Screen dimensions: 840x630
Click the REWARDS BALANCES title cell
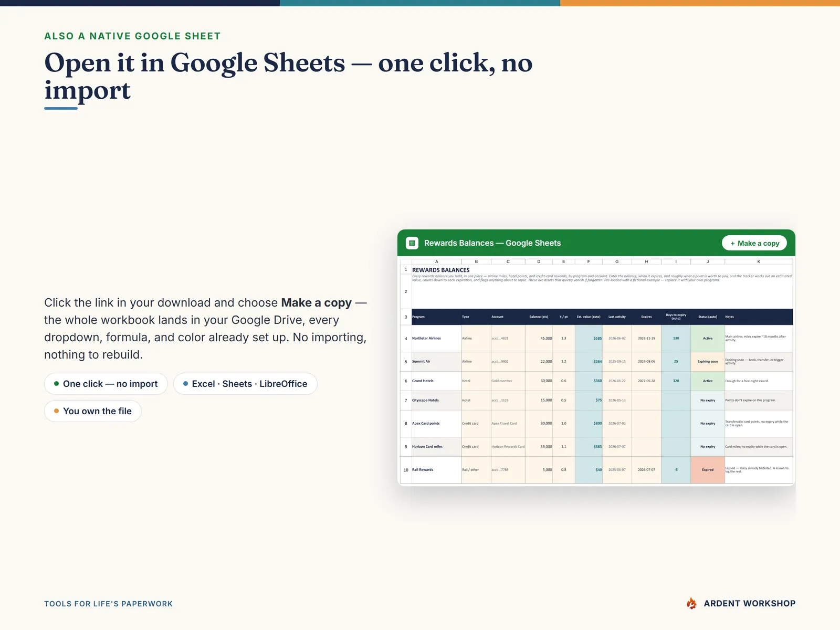pyautogui.click(x=441, y=270)
